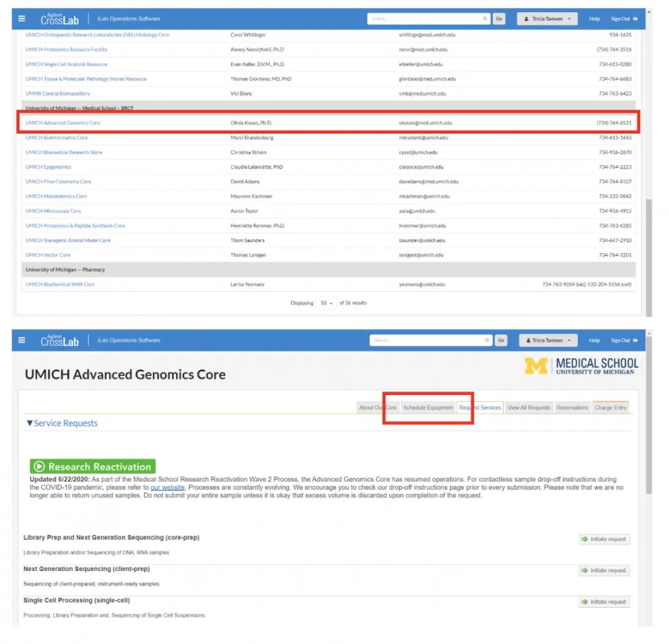The width and height of the screenshot is (669, 644).
Task: Click the Research Reactivation green banner
Action: [x=93, y=466]
